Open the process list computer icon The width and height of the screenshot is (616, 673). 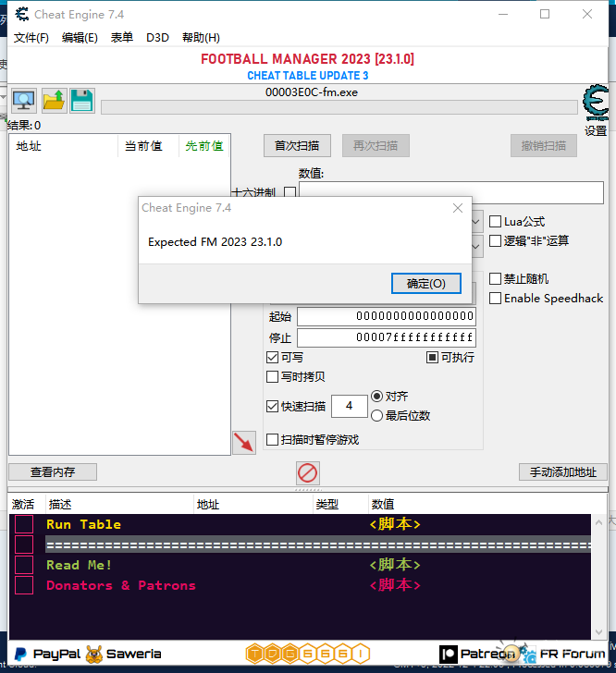24,101
